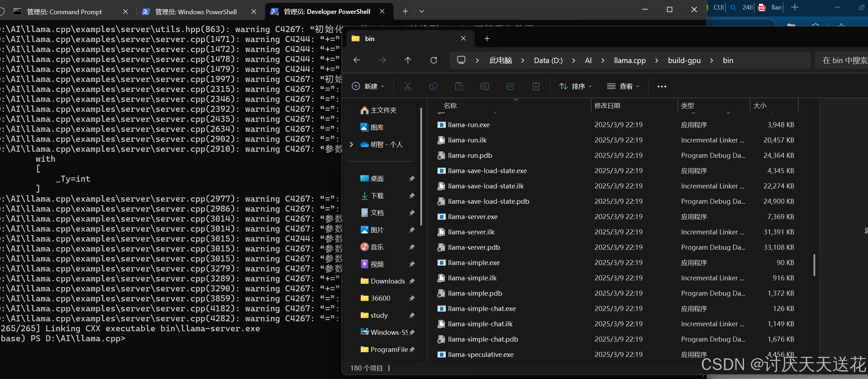Click the Copy icon in Explorer toolbar
This screenshot has height=379, width=868.
(433, 86)
